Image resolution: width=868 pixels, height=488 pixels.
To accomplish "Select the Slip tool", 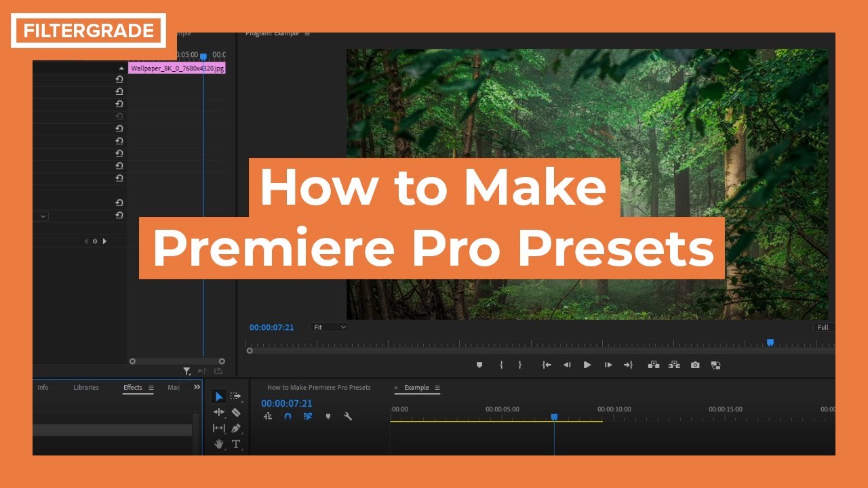I will (x=219, y=428).
